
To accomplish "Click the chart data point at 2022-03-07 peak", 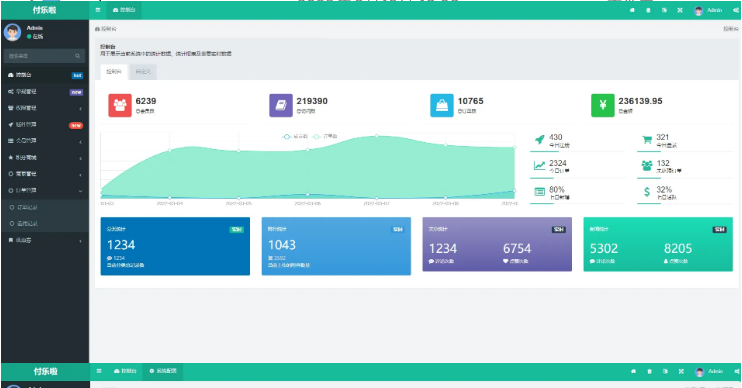I will pos(377,136).
